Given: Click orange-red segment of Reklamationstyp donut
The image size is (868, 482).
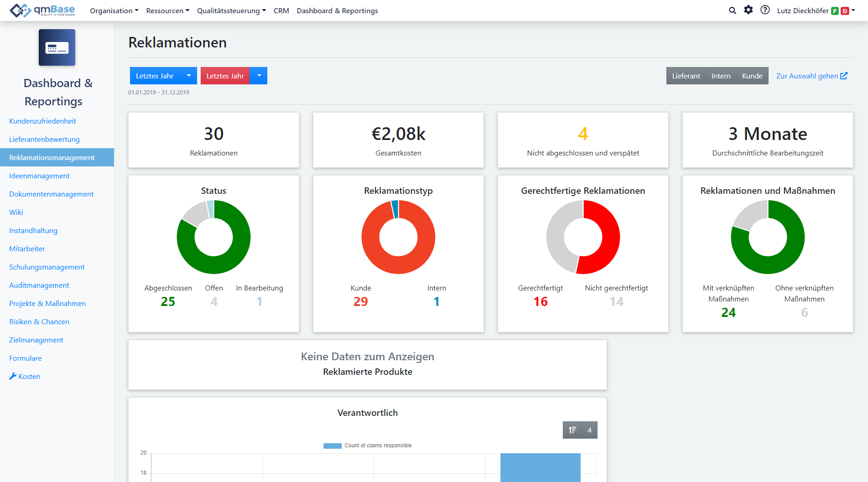Looking at the screenshot, I should (x=398, y=265).
